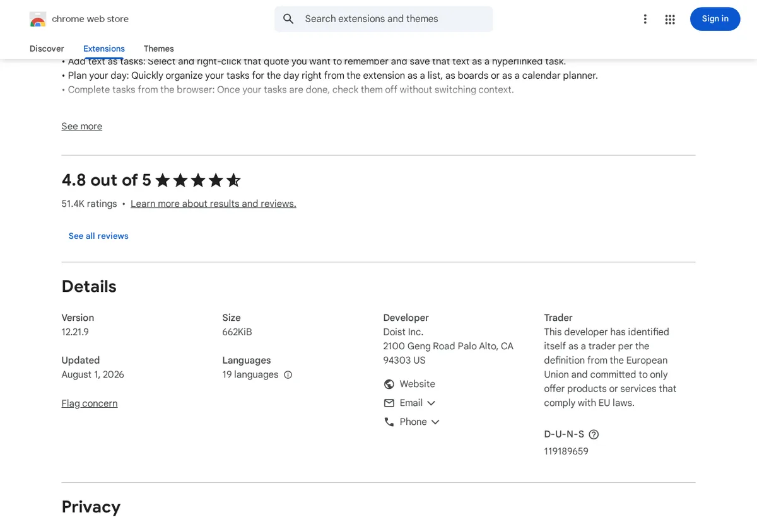Image resolution: width=757 pixels, height=532 pixels.
Task: Click the D-U-N-S number 119189659
Action: point(566,451)
